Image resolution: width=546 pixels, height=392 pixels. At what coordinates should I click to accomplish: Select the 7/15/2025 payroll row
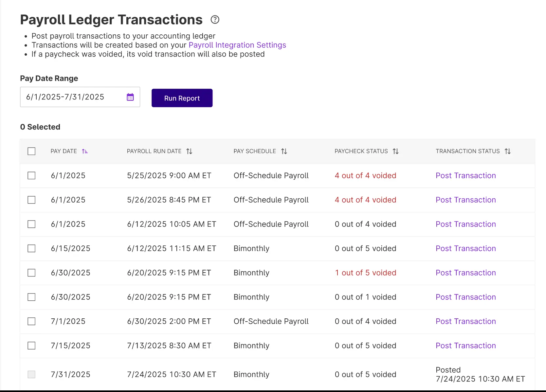tap(31, 346)
